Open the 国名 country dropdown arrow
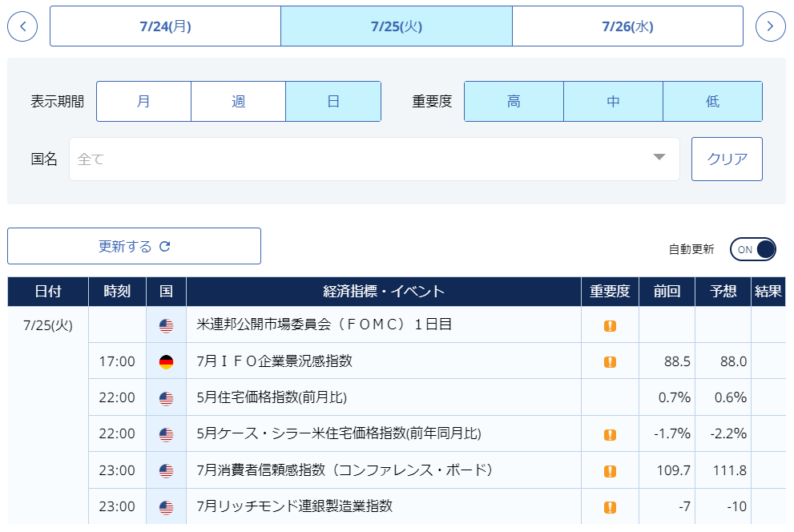Screen dimensions: 794x532 click(659, 158)
